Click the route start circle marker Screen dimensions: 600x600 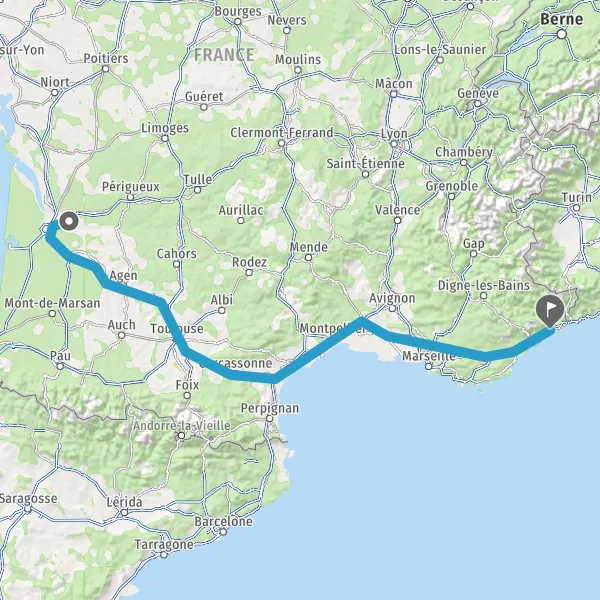[x=69, y=221]
